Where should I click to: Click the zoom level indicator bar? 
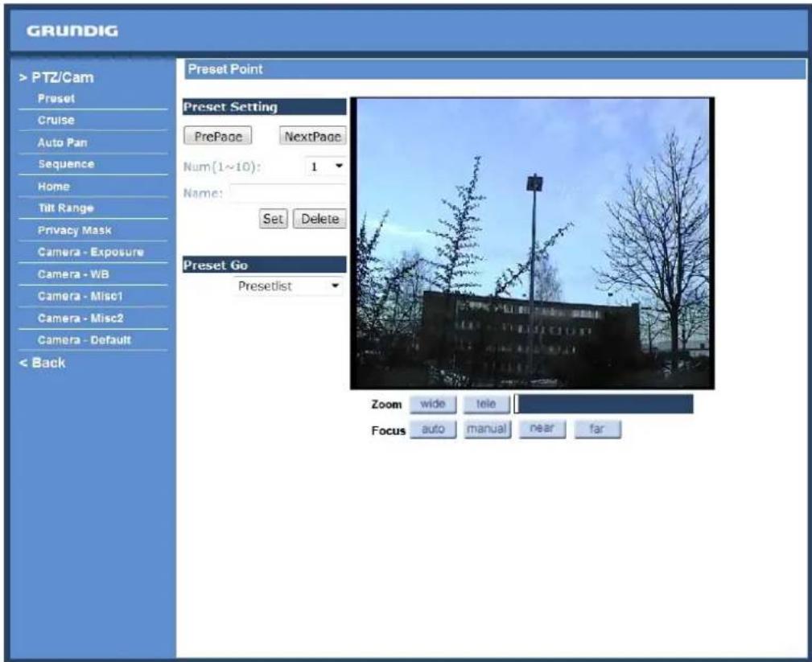604,404
